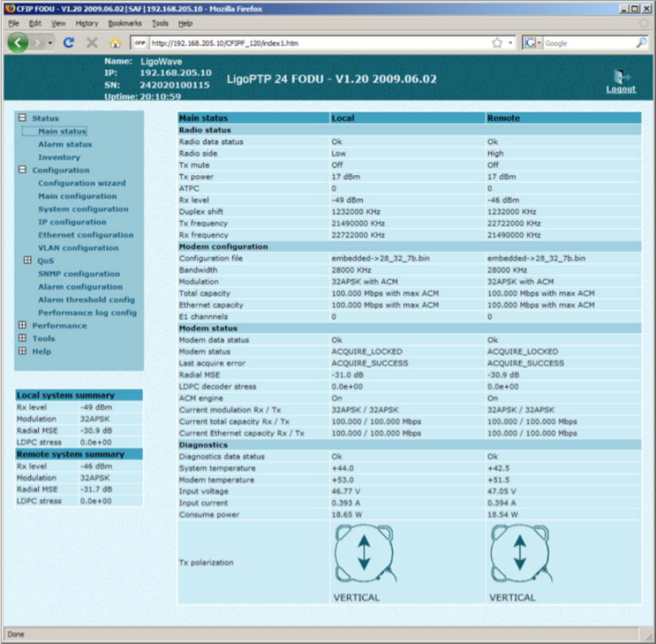Screen dimensions: 656x644
Task: Expand the Tools tree node
Action: (x=22, y=338)
